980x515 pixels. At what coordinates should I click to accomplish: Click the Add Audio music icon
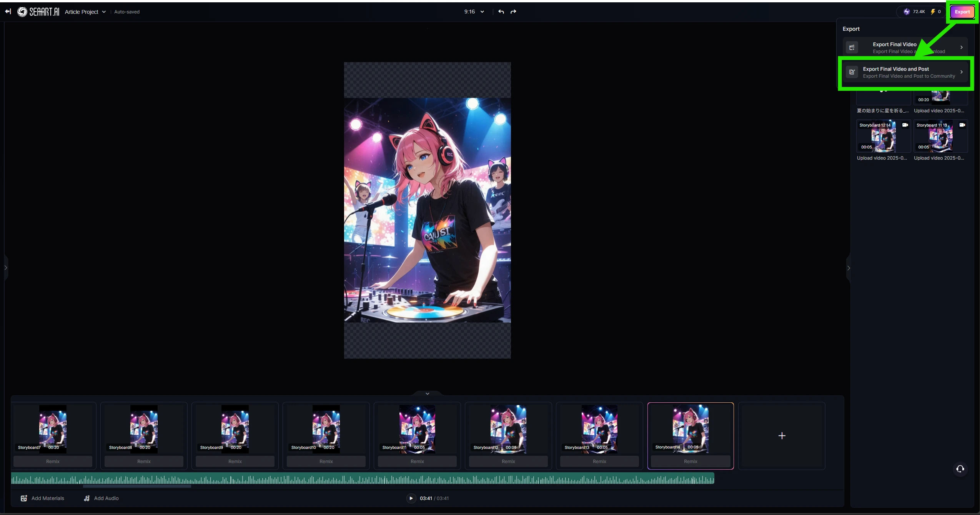pyautogui.click(x=87, y=498)
